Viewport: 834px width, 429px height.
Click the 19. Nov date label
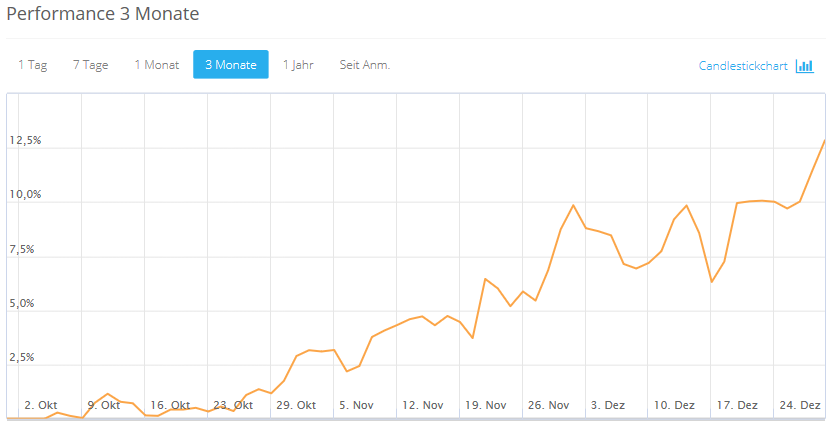(486, 405)
